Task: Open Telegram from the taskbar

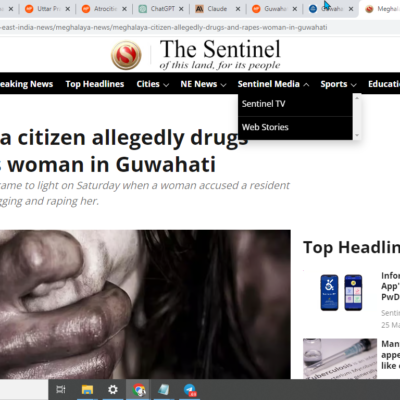Action: click(190, 389)
